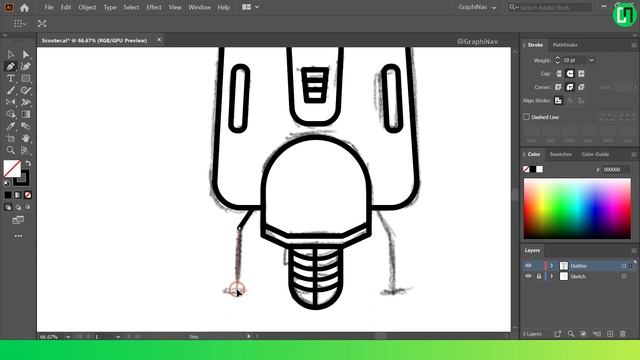Screen dimensions: 640x360
Task: Open the File menu
Action: click(x=49, y=7)
